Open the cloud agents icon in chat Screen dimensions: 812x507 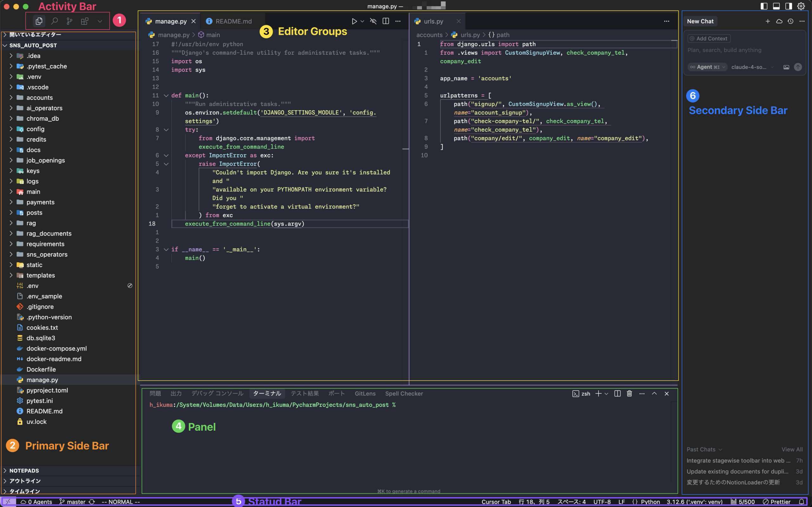point(779,21)
